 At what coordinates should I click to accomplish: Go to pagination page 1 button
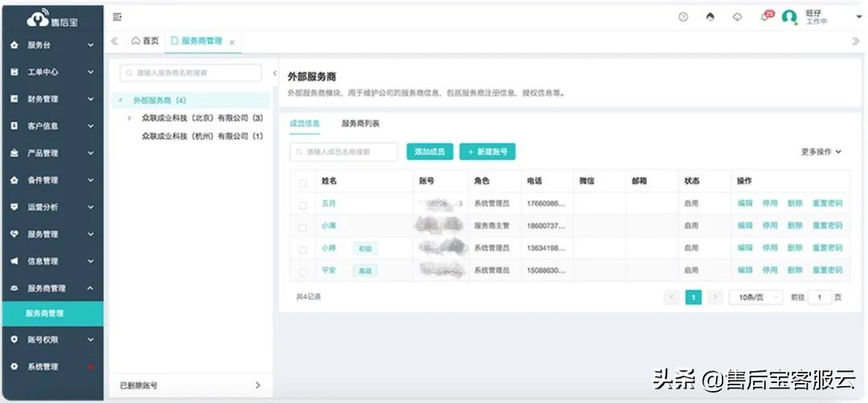(693, 297)
